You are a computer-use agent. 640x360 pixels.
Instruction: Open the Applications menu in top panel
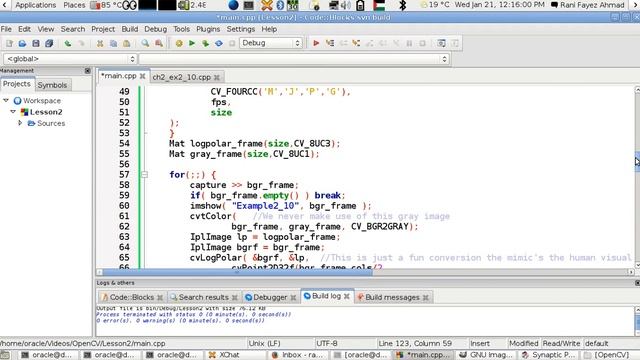tap(36, 5)
